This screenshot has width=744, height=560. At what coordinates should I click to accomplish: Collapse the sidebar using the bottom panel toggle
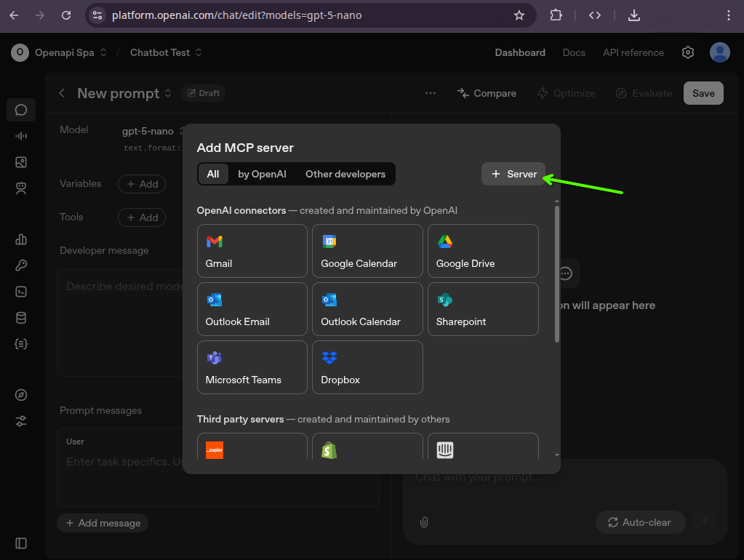tap(20, 543)
